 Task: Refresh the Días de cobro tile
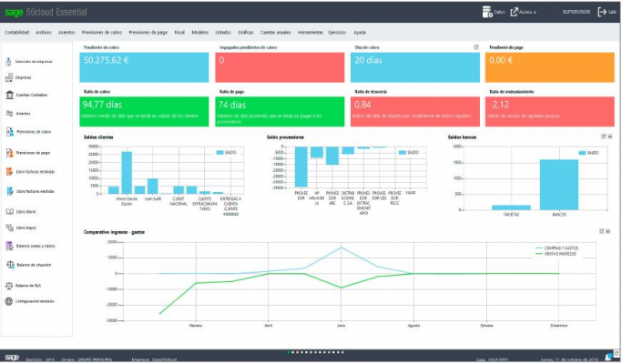click(476, 47)
